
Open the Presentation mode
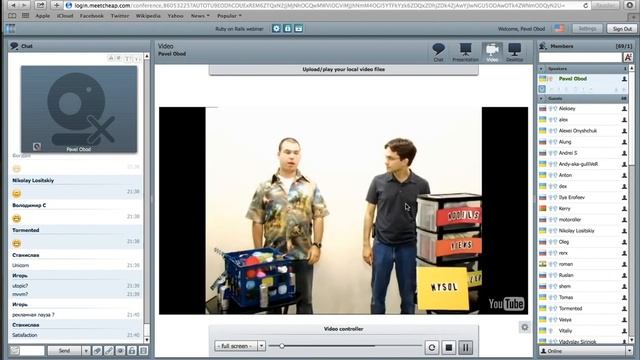click(x=465, y=52)
